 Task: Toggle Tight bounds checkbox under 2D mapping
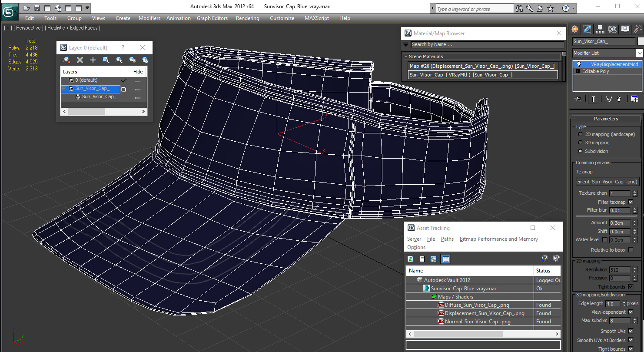(x=631, y=287)
